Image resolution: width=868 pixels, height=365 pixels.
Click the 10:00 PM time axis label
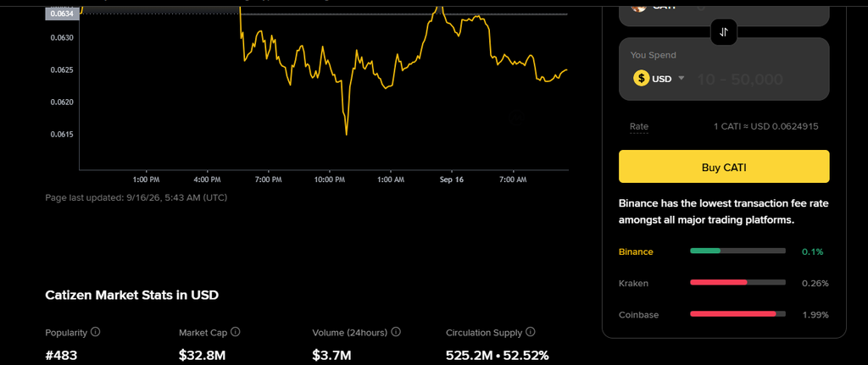click(x=330, y=180)
